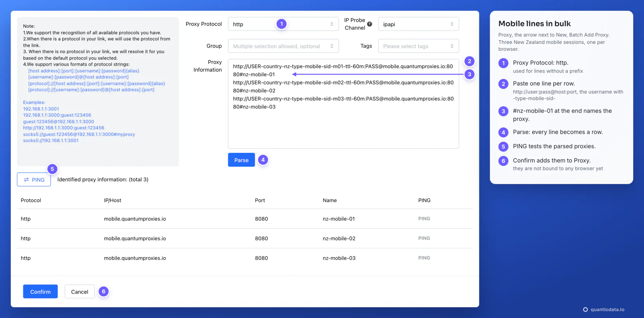The height and width of the screenshot is (318, 644).
Task: Click the 'Mobile lines in bulk' heading
Action: tap(535, 24)
